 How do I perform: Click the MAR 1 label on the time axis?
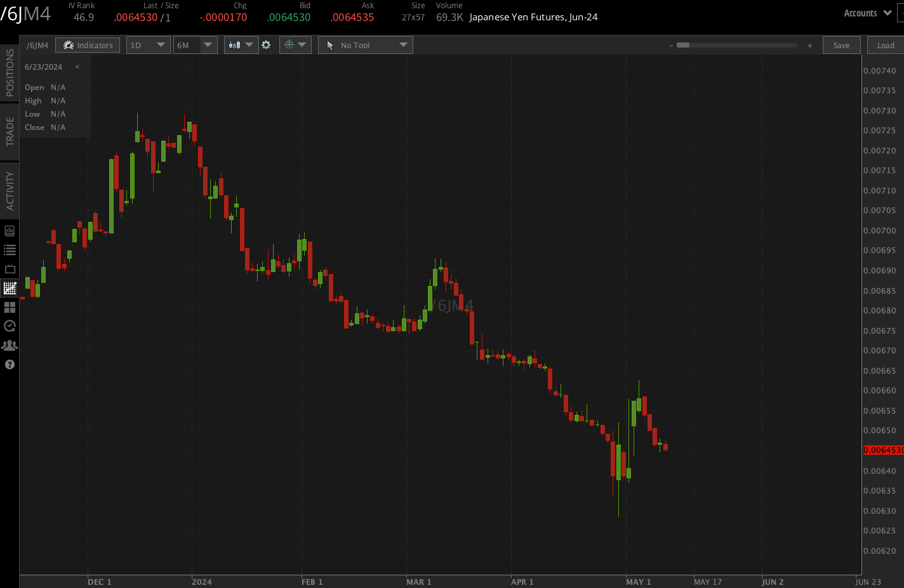click(419, 582)
